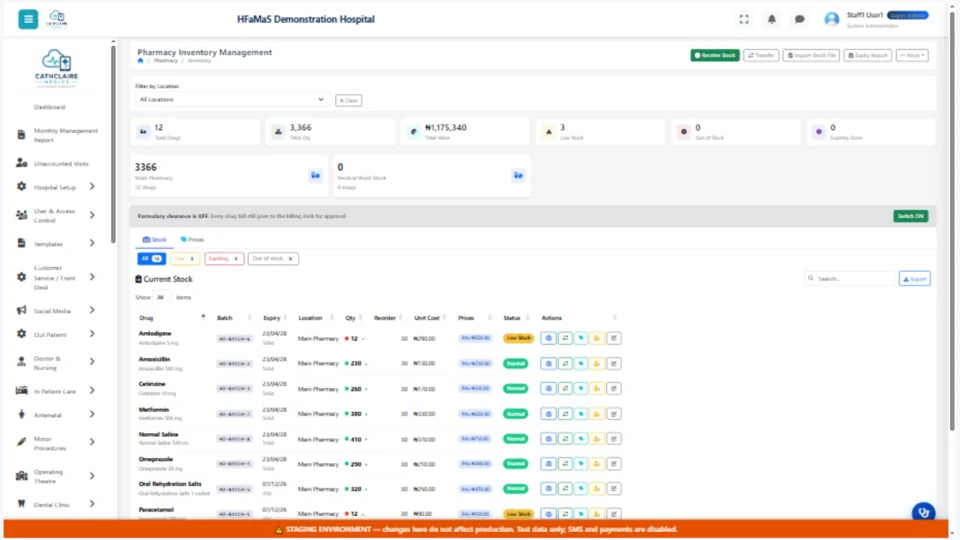Open price tag action for Amoxicillin row
This screenshot has width=960, height=540.
(581, 364)
